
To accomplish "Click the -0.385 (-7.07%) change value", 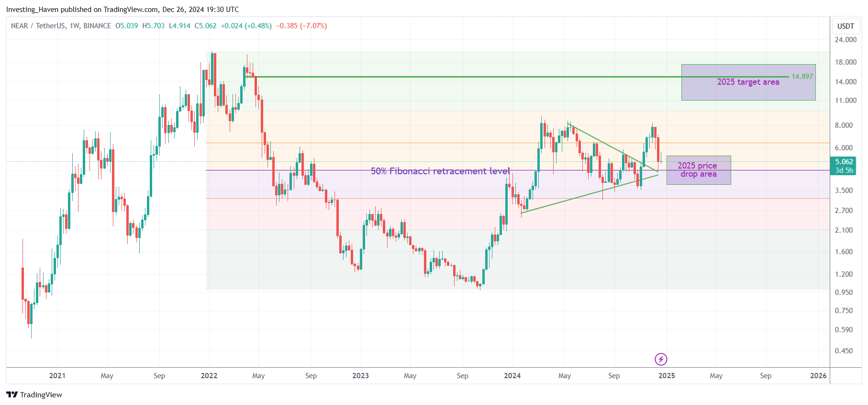I will (x=301, y=26).
